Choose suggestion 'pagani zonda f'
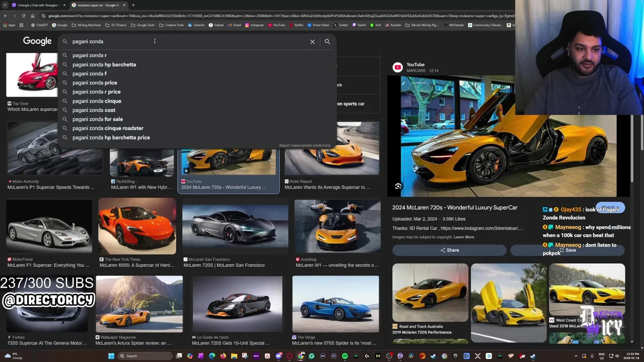 (90, 73)
